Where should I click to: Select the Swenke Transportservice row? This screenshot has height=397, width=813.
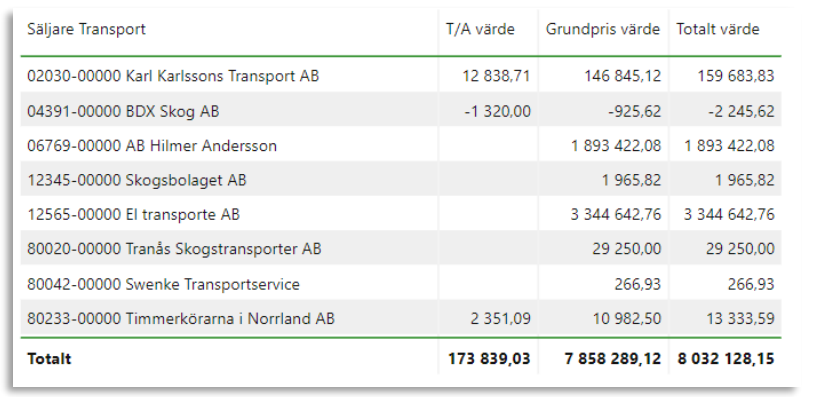(x=401, y=284)
